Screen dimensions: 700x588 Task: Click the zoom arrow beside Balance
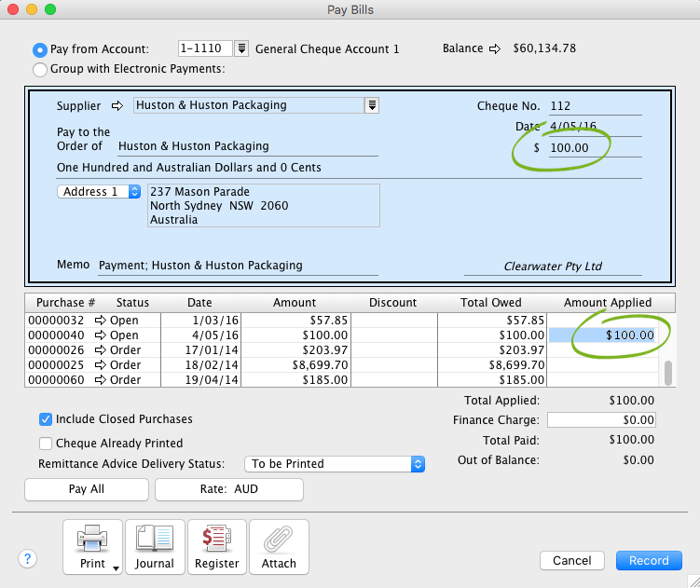[x=495, y=48]
